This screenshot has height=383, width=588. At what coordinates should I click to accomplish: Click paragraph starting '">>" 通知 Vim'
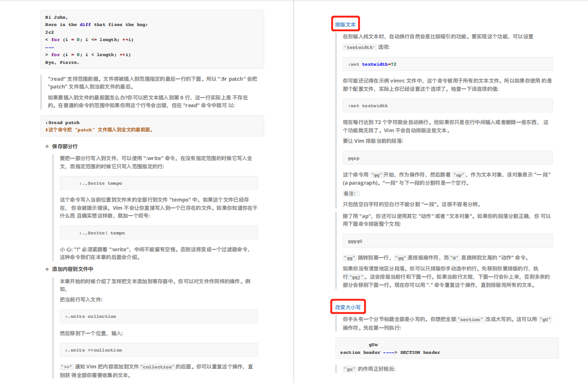[x=157, y=371]
